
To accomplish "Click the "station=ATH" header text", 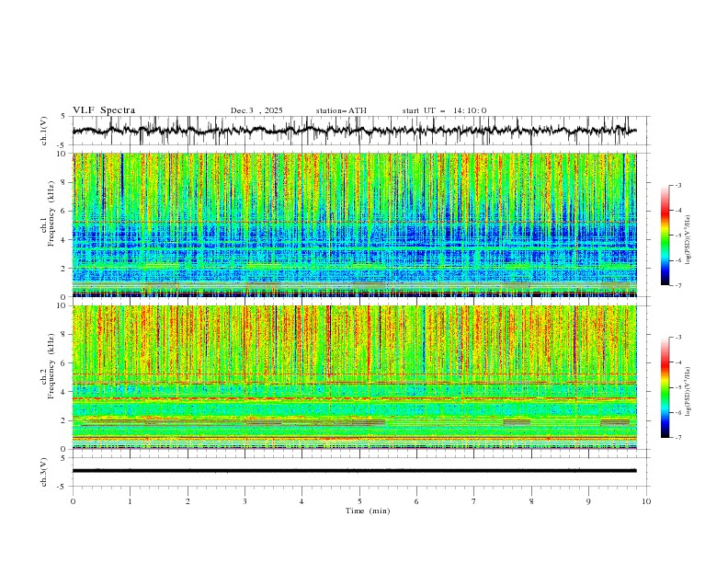I will [x=341, y=110].
